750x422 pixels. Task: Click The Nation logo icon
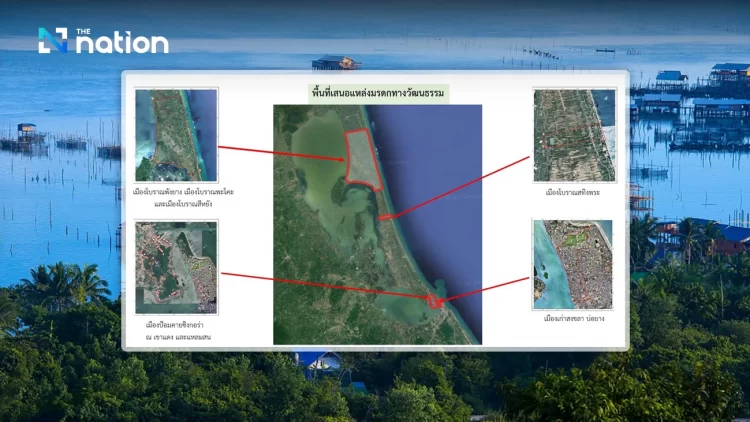tap(52, 40)
